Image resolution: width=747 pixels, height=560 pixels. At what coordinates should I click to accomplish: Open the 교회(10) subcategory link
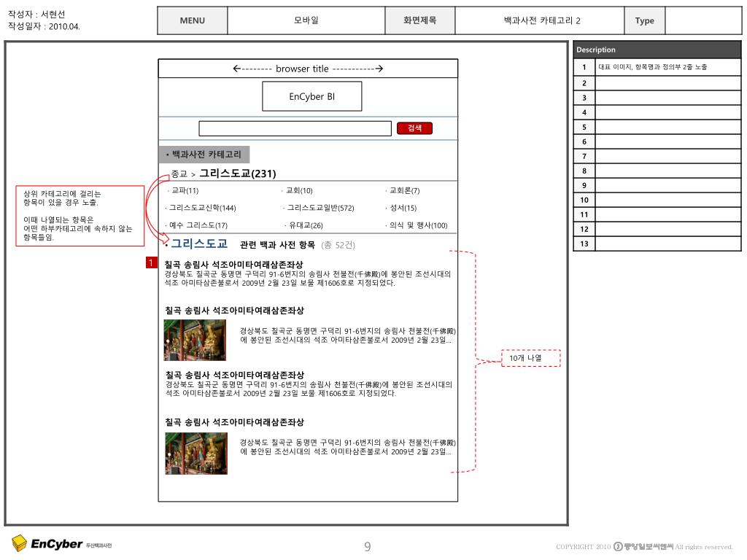point(299,190)
